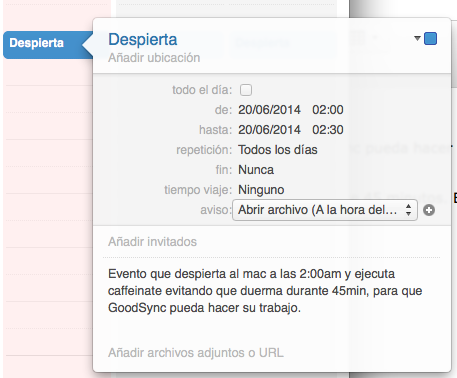Change the 'fin' value Nunca
457x378 pixels.
[256, 170]
